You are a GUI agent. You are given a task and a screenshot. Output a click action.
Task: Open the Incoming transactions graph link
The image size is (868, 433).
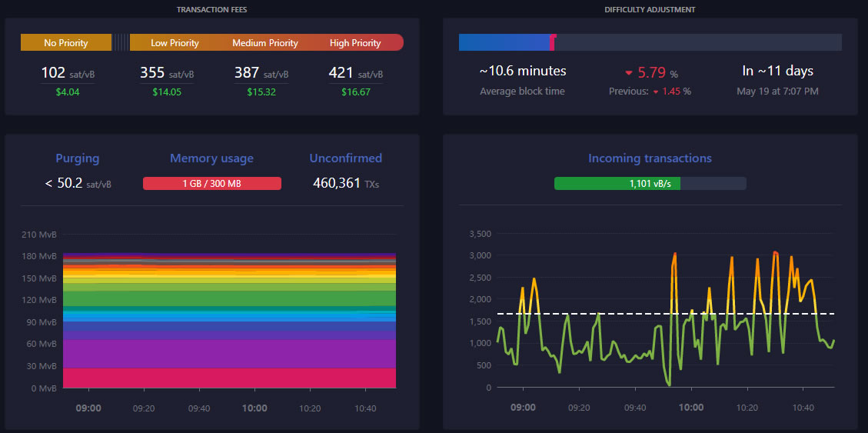pyautogui.click(x=650, y=158)
